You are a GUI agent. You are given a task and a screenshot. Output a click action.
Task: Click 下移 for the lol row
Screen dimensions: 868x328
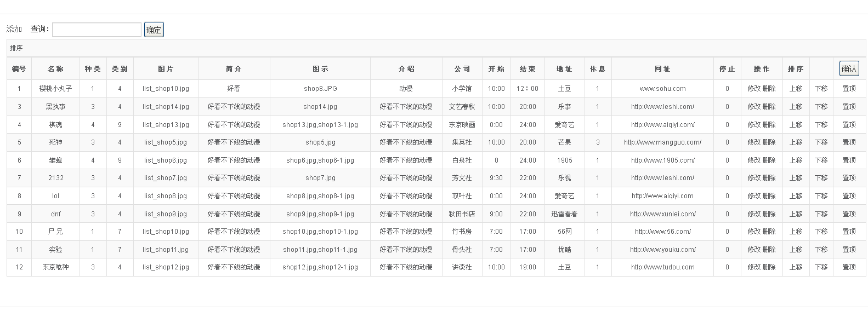821,196
